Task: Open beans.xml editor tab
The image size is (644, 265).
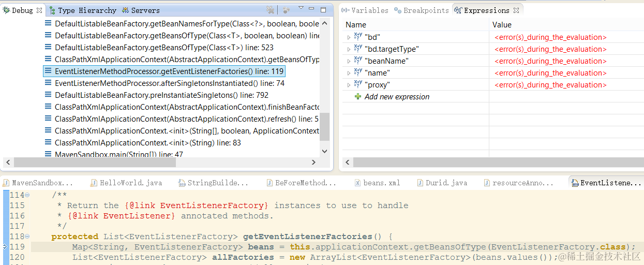Action: pyautogui.click(x=378, y=183)
